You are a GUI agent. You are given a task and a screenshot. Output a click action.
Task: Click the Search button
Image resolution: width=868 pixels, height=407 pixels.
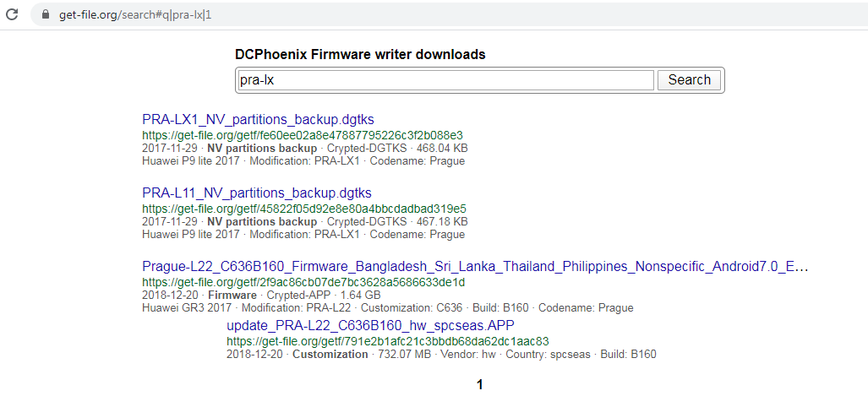(689, 80)
